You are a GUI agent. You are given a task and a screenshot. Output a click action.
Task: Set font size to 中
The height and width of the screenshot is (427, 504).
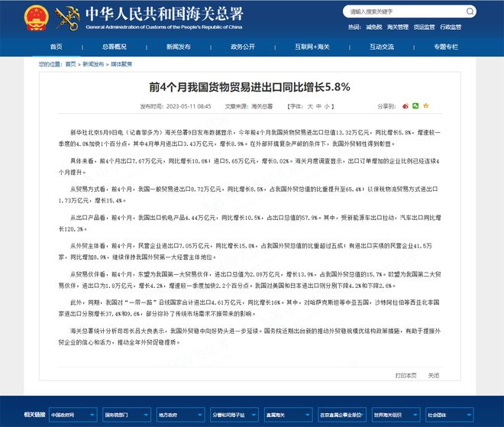318,106
